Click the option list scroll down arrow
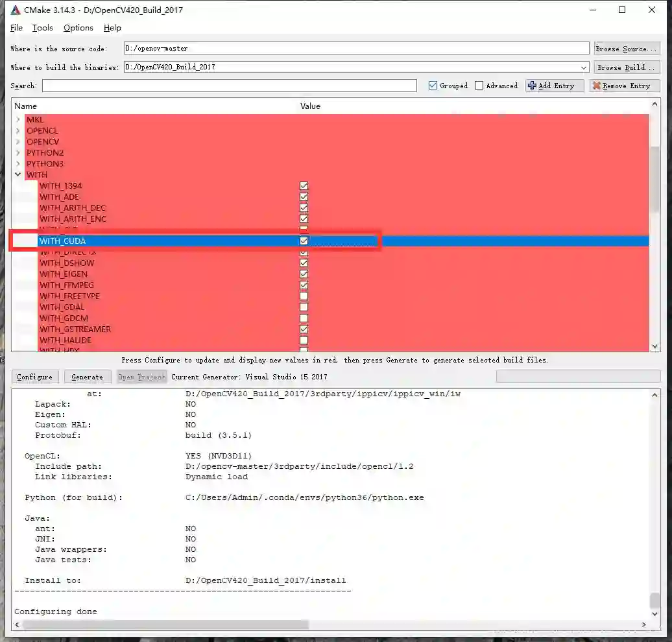This screenshot has height=642, width=672. click(x=654, y=346)
